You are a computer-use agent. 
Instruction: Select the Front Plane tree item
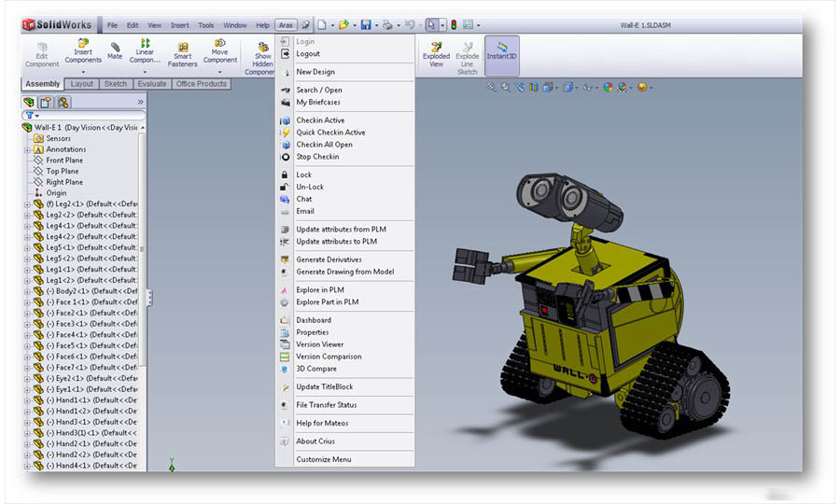[x=64, y=161]
